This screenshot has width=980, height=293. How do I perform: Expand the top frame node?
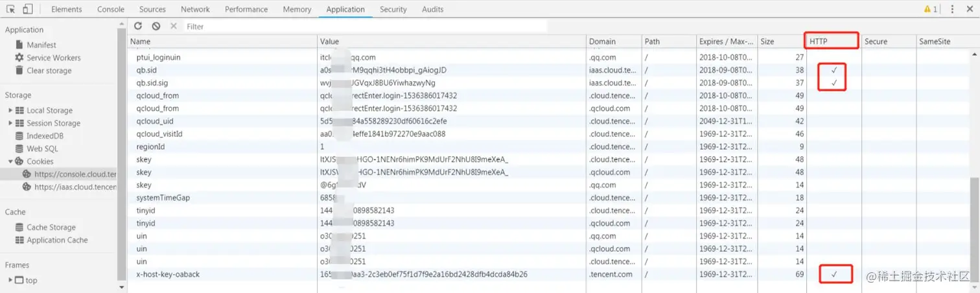point(10,280)
